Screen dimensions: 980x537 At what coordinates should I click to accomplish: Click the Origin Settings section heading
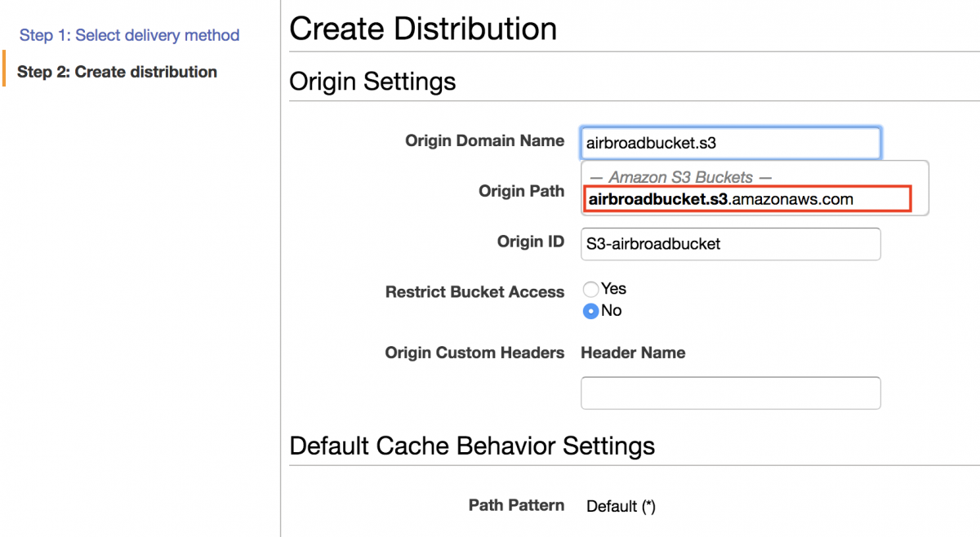[372, 82]
